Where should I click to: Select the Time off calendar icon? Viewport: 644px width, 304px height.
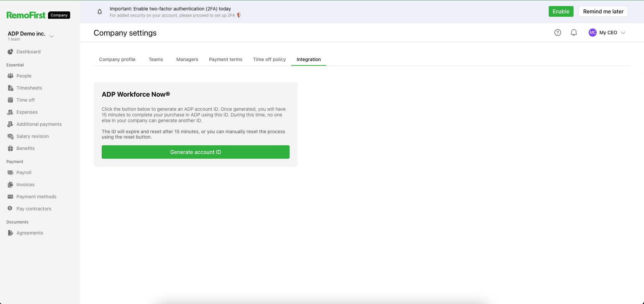click(10, 100)
